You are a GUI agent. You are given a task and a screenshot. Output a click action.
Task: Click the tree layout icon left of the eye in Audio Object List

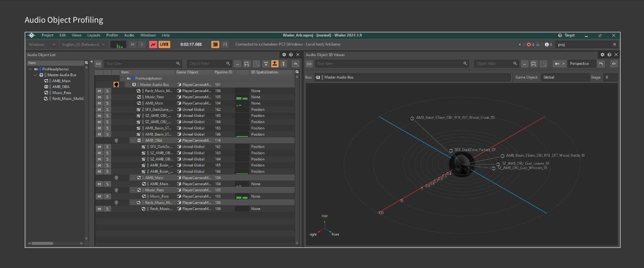[x=283, y=64]
